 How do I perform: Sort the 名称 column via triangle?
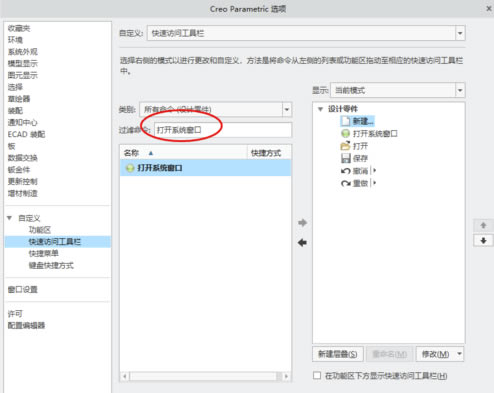pos(151,153)
